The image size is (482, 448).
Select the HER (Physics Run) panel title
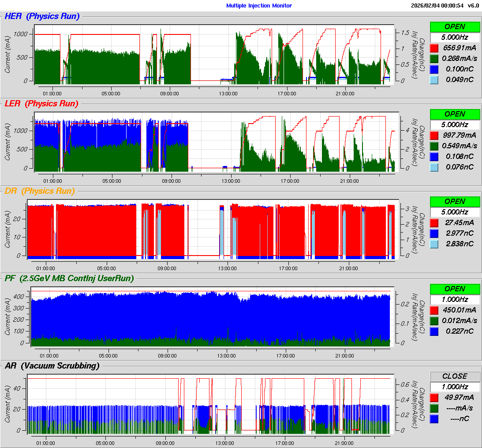(x=42, y=16)
